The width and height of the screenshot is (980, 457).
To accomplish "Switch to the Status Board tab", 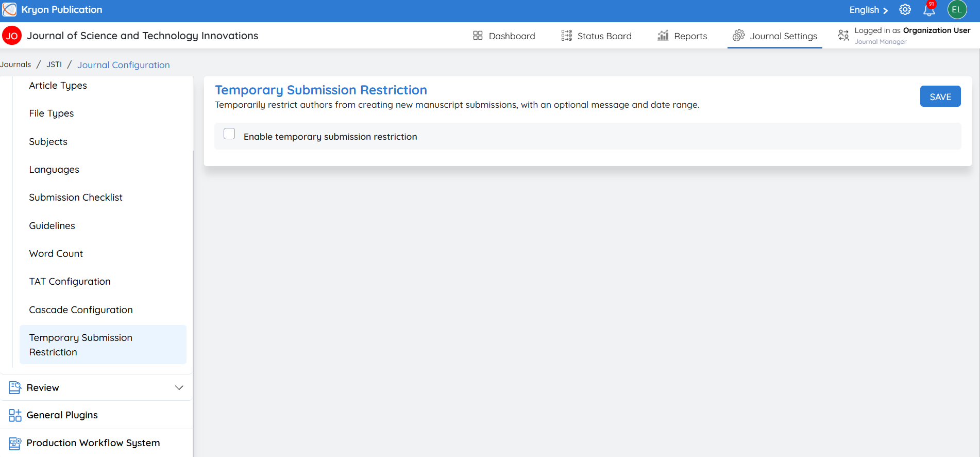I will coord(596,36).
